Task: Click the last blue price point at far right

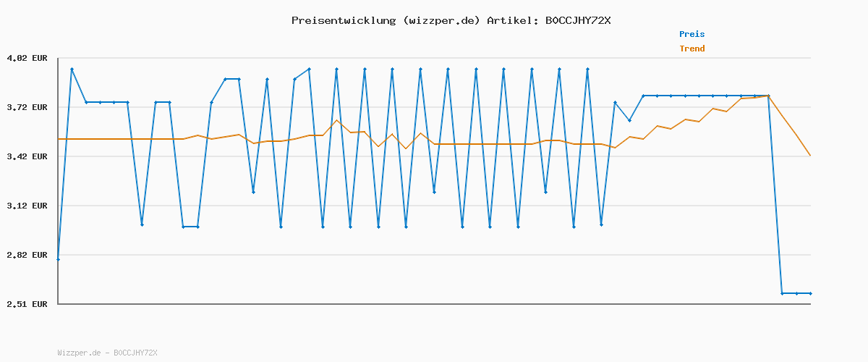Action: point(810,293)
